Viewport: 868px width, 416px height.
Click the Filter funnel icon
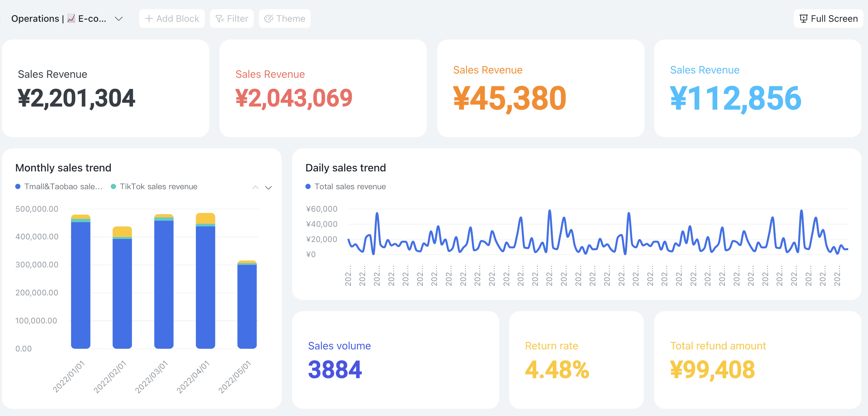(220, 18)
